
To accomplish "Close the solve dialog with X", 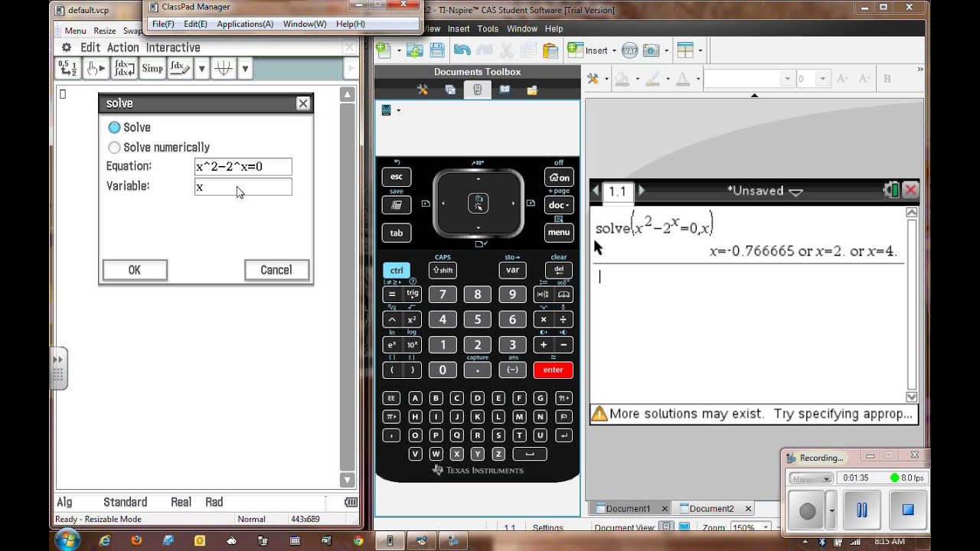I will tap(303, 103).
